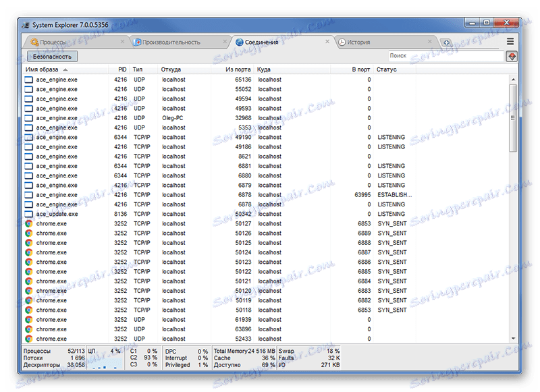This screenshot has width=540, height=392.
Task: Select ace_engine.exe icon with port 55052
Action: point(29,89)
